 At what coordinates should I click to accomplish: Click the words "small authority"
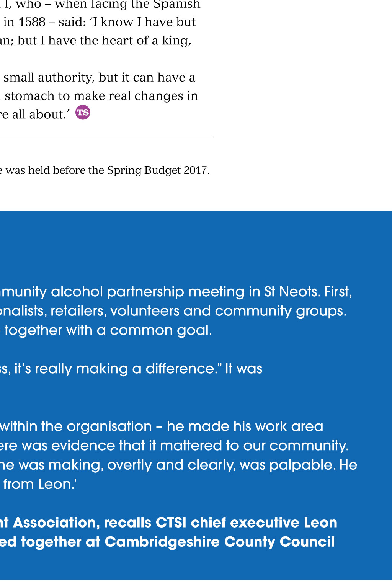tap(48, 78)
